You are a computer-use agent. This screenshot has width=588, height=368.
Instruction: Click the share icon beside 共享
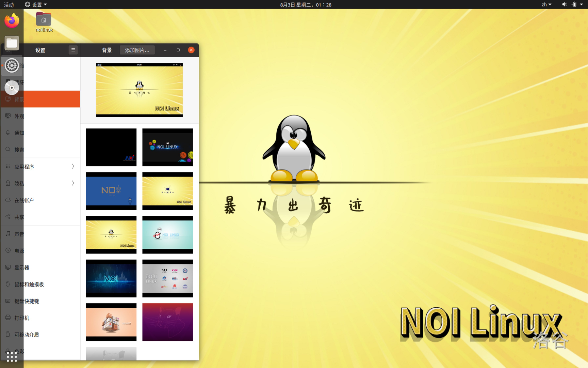point(8,216)
